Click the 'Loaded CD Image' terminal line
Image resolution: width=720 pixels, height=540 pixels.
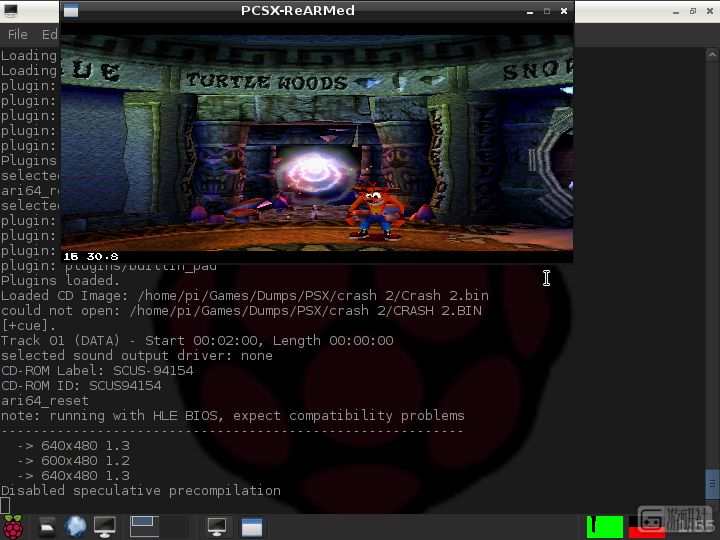245,296
